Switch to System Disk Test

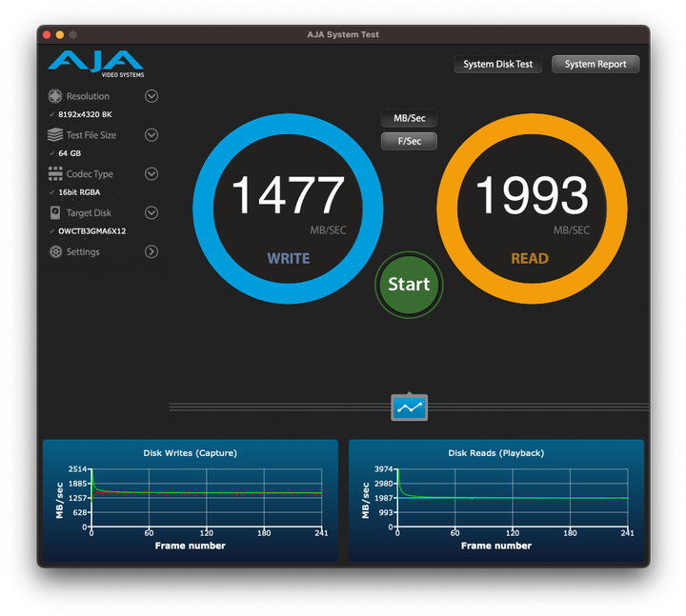pyautogui.click(x=498, y=65)
